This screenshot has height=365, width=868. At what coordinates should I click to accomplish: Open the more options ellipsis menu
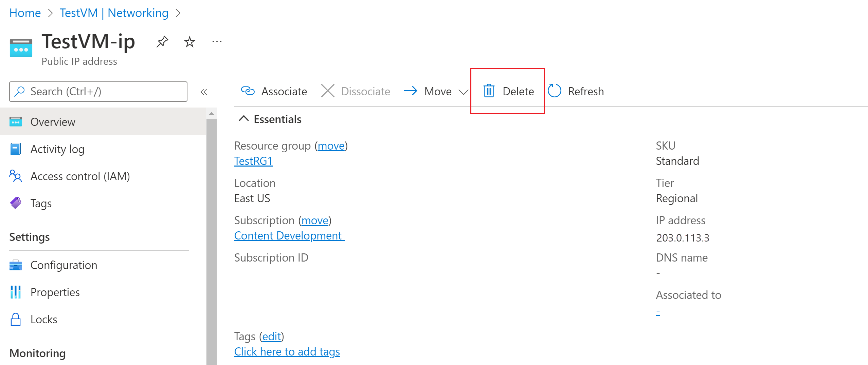point(217,42)
